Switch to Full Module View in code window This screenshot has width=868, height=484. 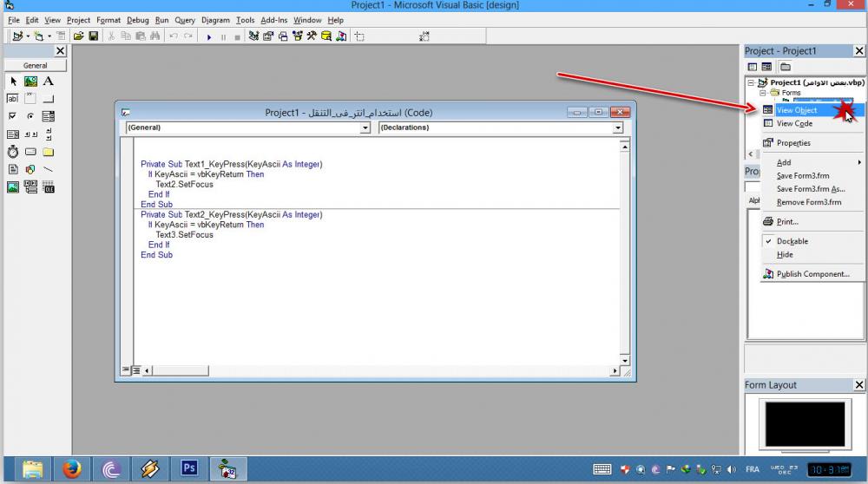[x=136, y=370]
